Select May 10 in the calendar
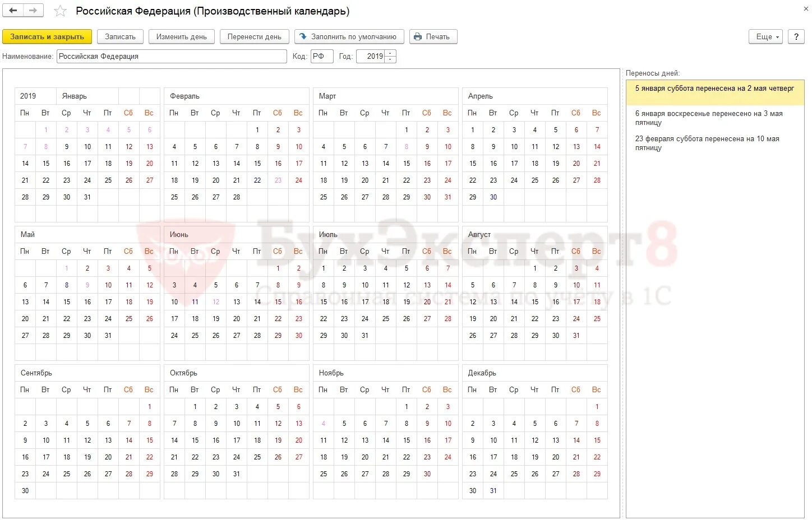The image size is (812, 520). (108, 285)
